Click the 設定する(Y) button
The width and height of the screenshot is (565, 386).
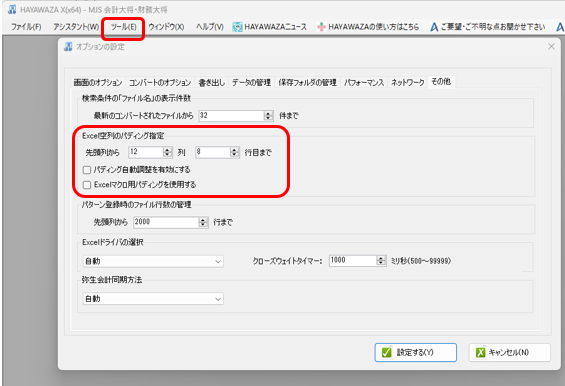pos(415,352)
